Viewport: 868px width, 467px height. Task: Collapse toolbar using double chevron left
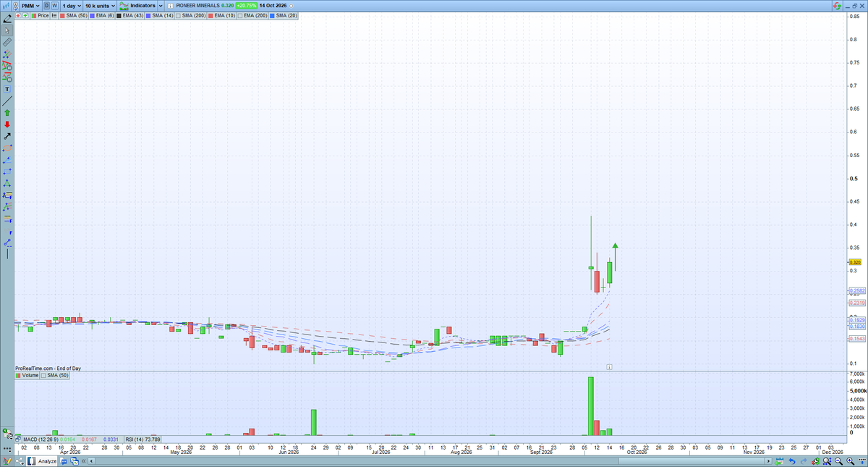[83, 461]
